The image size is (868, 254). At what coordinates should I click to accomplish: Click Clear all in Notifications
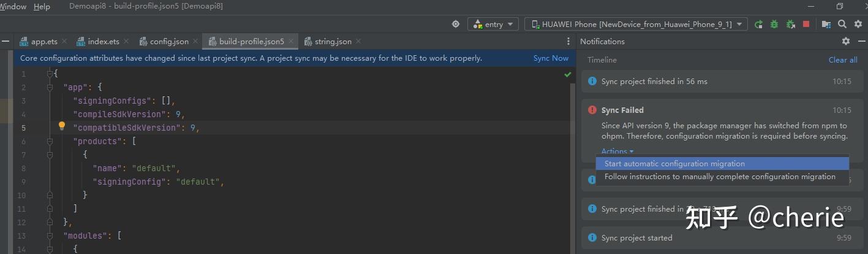click(x=843, y=60)
